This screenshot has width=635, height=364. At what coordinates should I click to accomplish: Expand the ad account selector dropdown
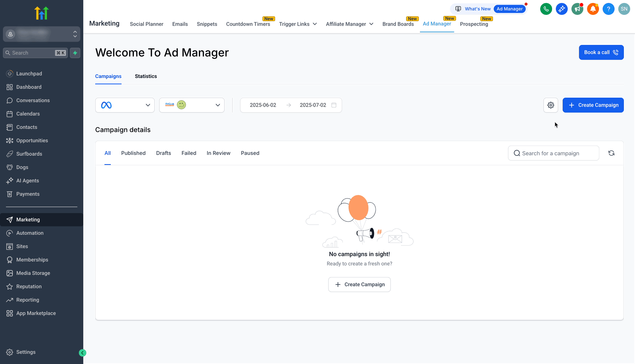(192, 105)
